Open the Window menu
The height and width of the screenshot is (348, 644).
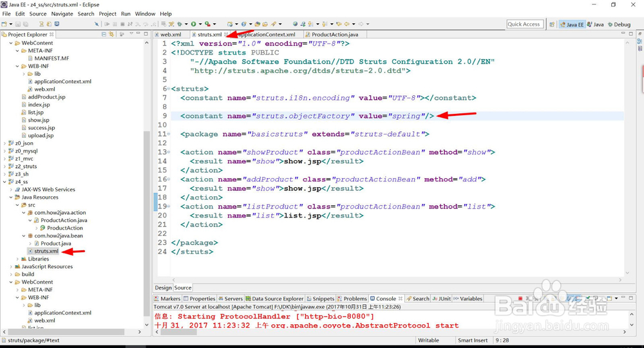click(x=145, y=14)
